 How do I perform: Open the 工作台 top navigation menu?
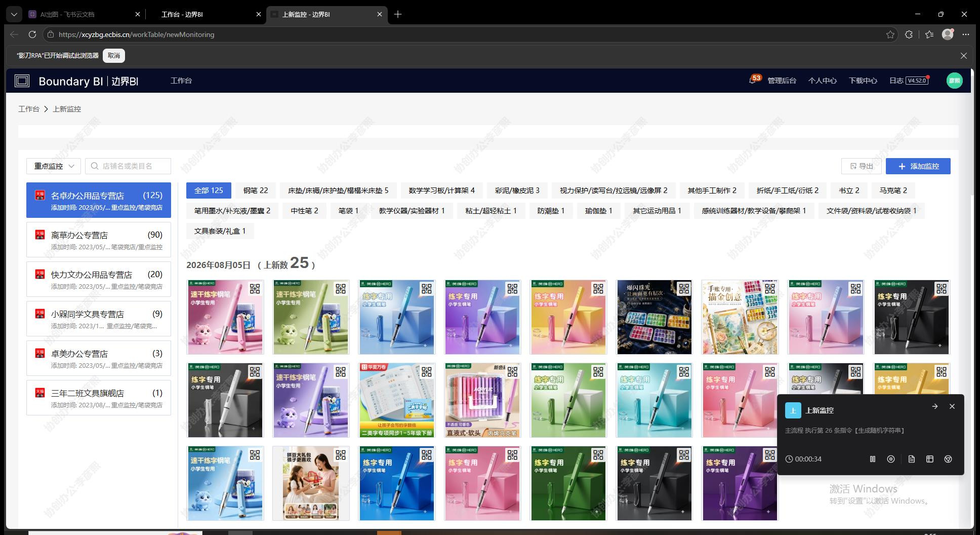pyautogui.click(x=181, y=81)
